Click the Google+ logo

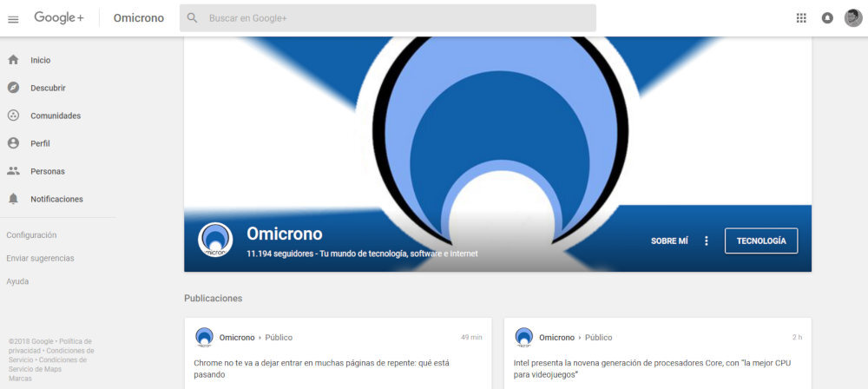click(x=59, y=17)
